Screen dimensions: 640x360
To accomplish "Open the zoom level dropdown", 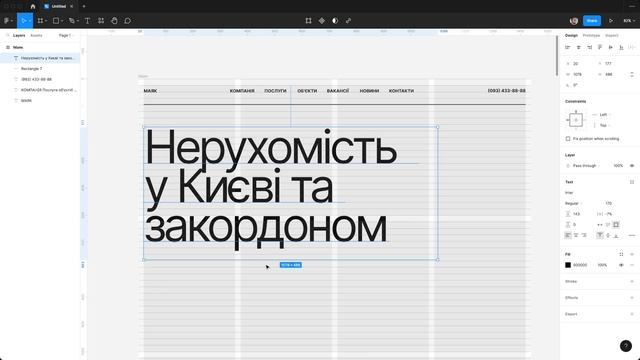I will pos(629,20).
